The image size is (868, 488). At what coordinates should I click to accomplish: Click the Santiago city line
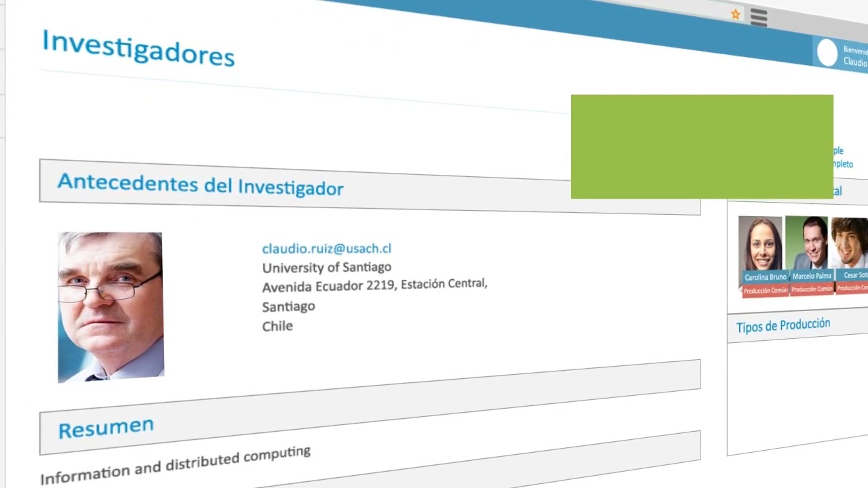[289, 306]
